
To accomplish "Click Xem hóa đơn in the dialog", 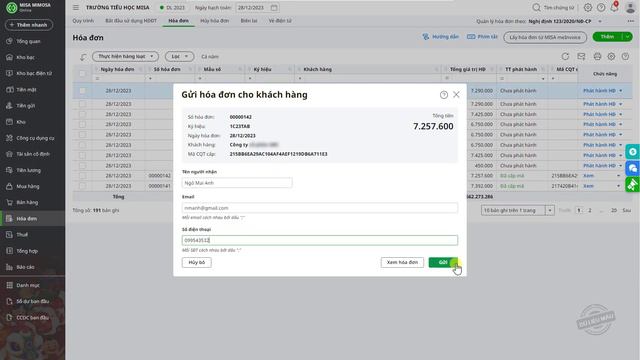I will click(402, 262).
